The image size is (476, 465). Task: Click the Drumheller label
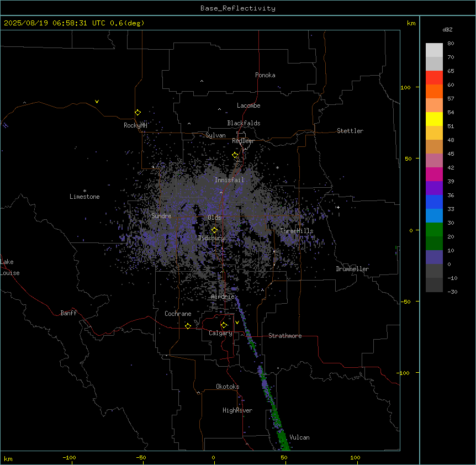tap(352, 269)
